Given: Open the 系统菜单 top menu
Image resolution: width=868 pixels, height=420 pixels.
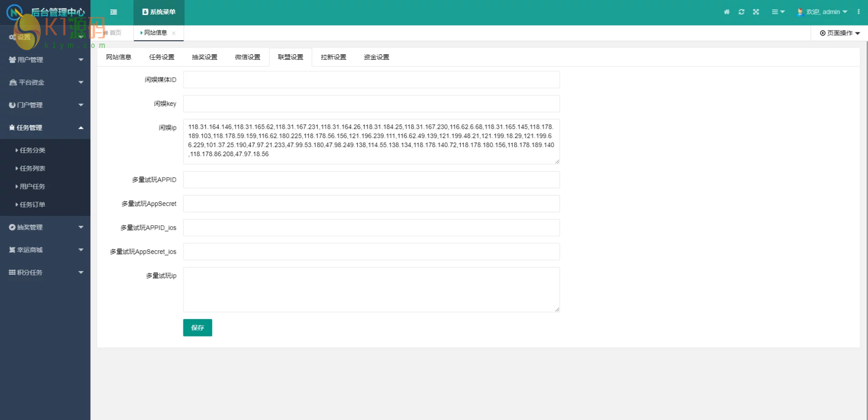Looking at the screenshot, I should [159, 12].
